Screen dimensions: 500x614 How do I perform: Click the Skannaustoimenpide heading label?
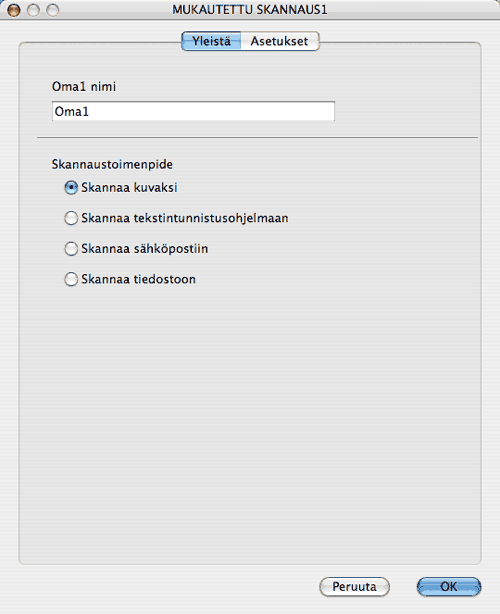[x=112, y=164]
